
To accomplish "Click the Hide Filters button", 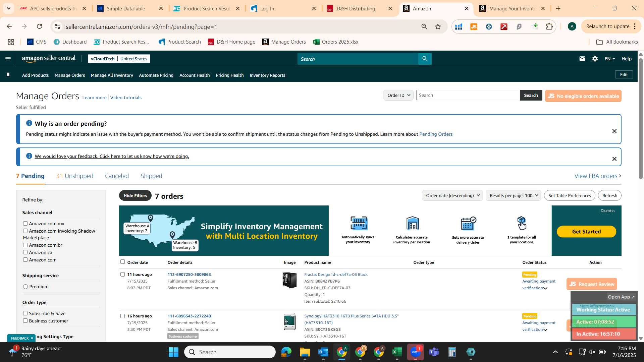I will click(135, 195).
